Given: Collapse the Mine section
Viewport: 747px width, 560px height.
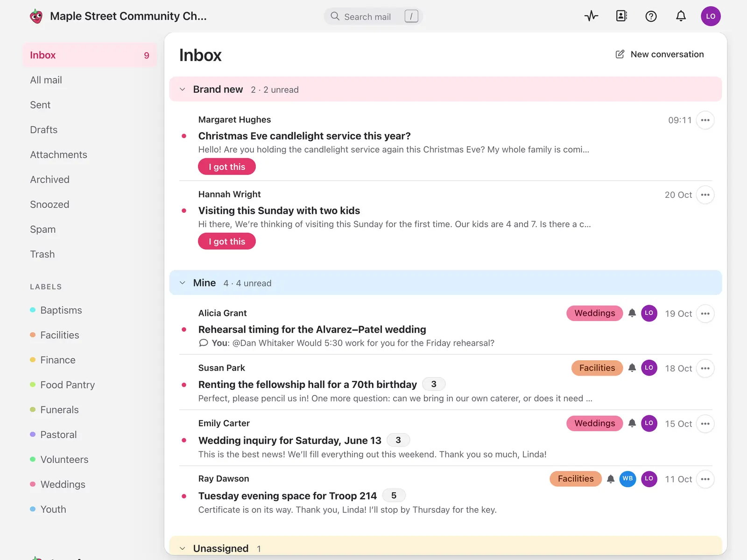Looking at the screenshot, I should click(x=183, y=283).
